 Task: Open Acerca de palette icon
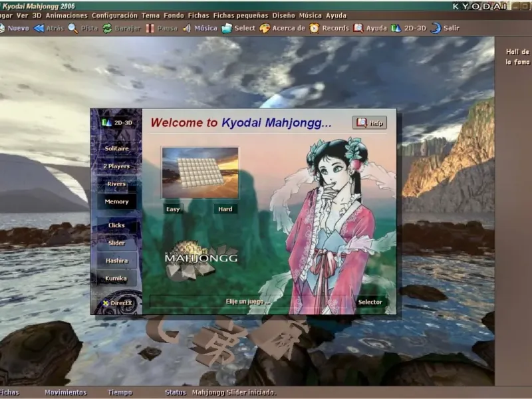pyautogui.click(x=265, y=28)
